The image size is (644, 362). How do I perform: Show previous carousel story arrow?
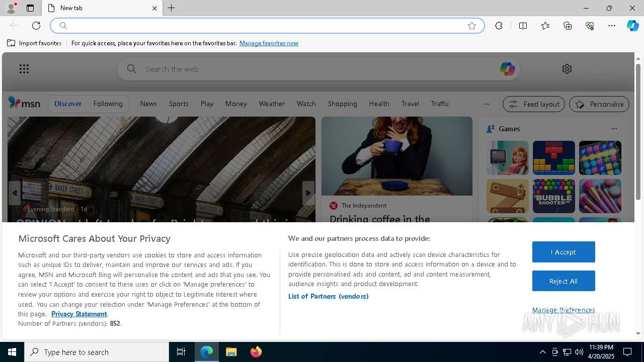coord(15,193)
